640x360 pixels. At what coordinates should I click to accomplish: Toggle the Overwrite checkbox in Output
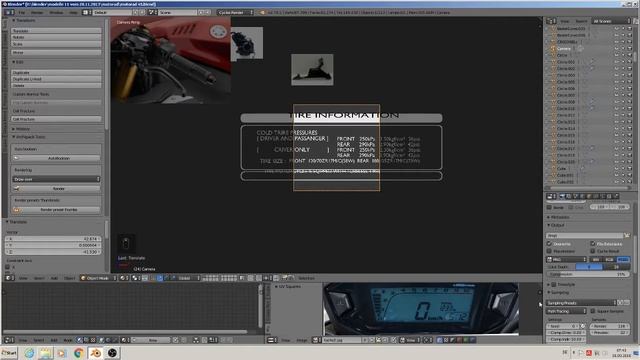(x=549, y=244)
